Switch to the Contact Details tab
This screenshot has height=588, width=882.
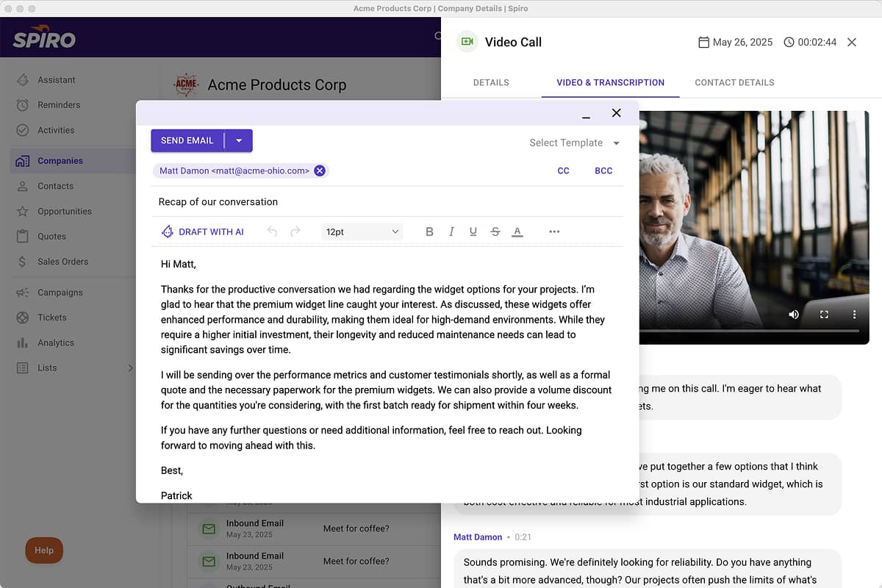click(734, 82)
